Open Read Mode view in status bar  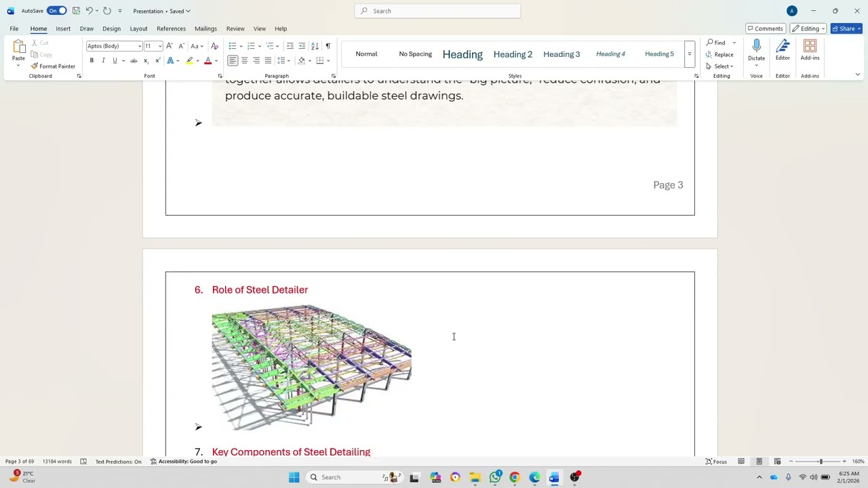[741, 462]
